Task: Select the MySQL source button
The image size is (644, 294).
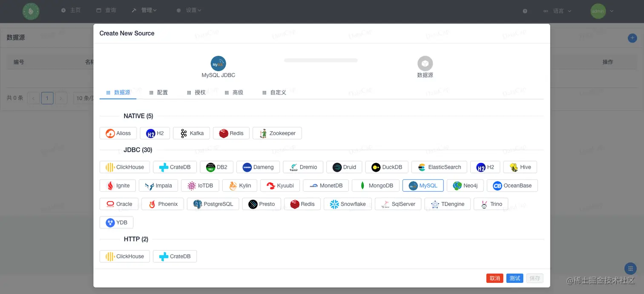Action: [423, 185]
